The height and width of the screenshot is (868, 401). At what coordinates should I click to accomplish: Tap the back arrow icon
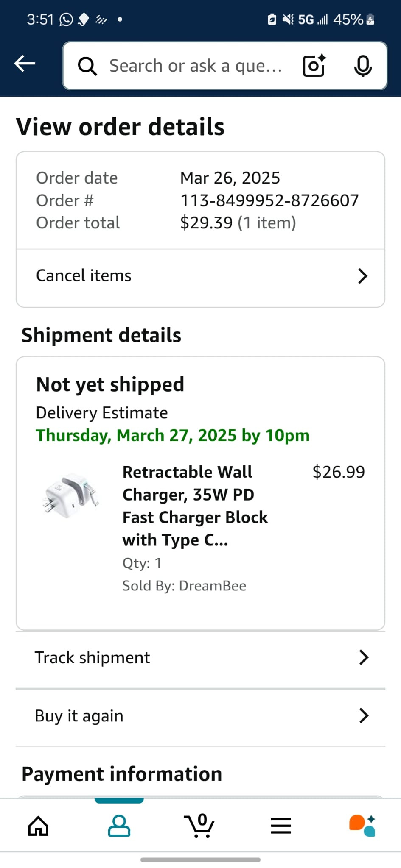(x=25, y=64)
